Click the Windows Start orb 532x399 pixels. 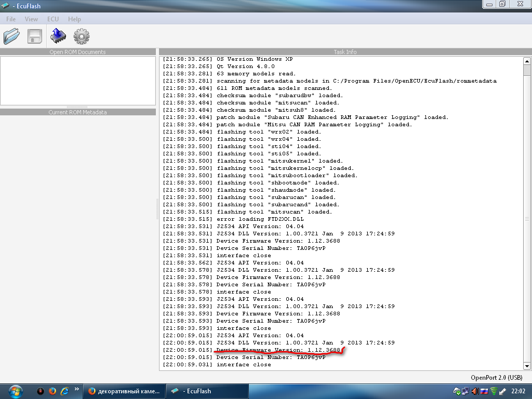tap(15, 392)
